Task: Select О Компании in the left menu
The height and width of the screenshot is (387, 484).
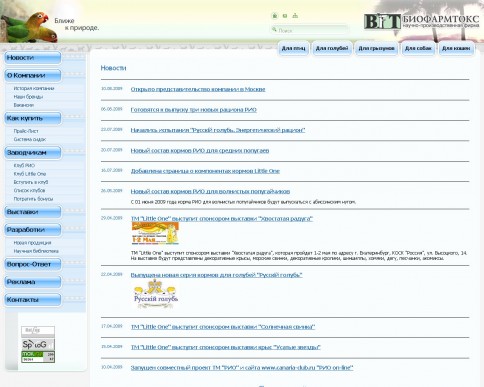Action: point(33,75)
